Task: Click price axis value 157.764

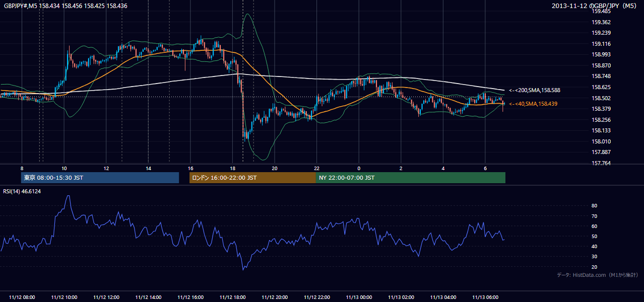Action: coord(601,163)
